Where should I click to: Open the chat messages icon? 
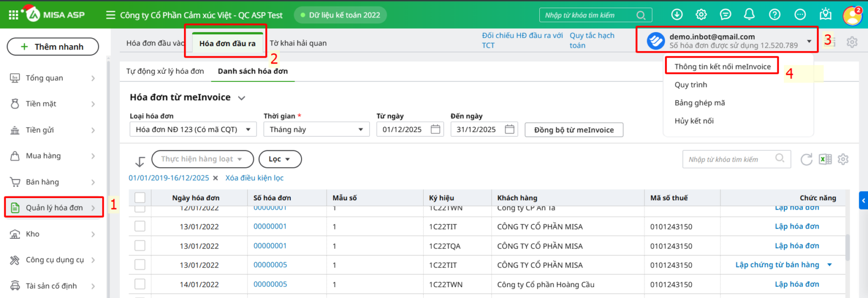pos(725,15)
